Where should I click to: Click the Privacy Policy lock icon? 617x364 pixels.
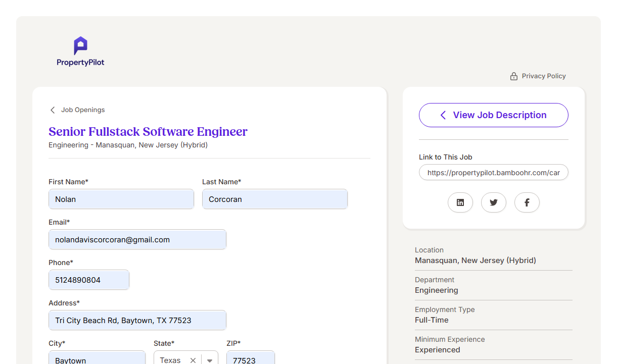(514, 76)
